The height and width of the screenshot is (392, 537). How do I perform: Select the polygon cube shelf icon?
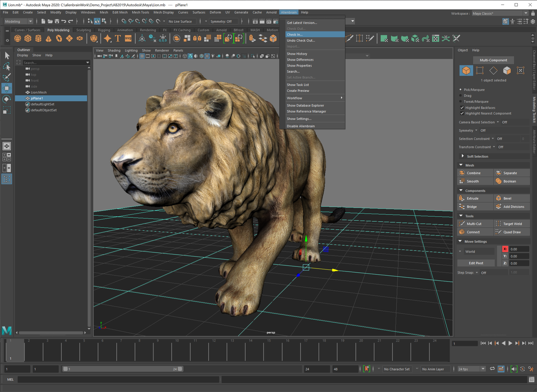point(28,38)
